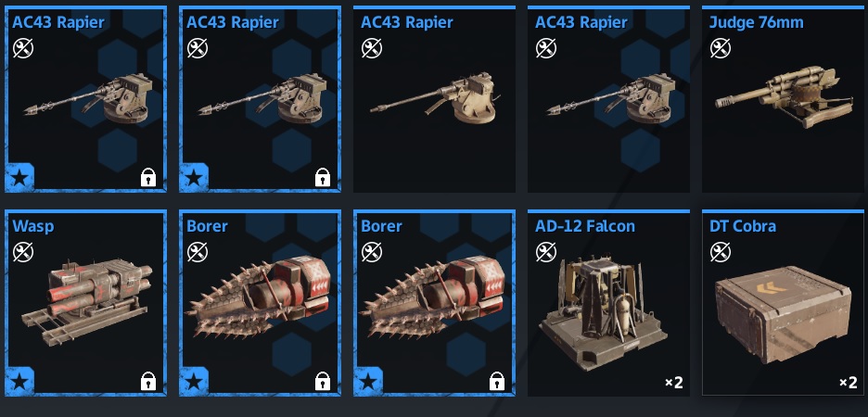Toggle the lock icon on the Wasp card
The height and width of the screenshot is (417, 868).
point(148,381)
